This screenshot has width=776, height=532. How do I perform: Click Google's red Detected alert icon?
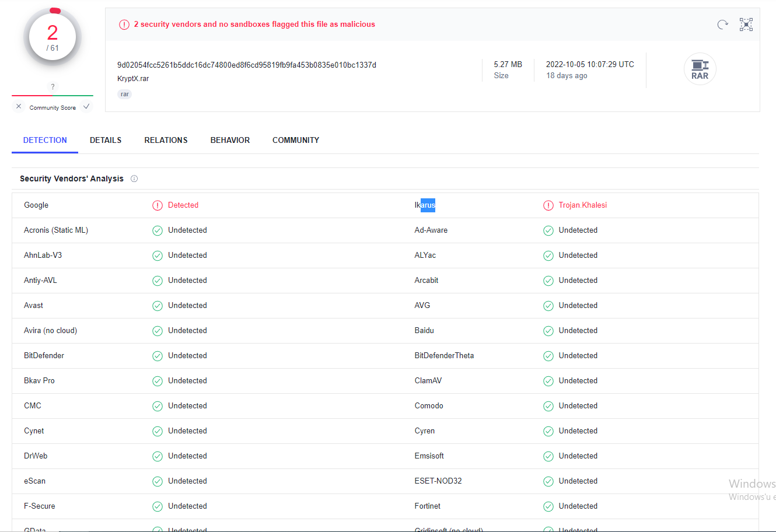[157, 205]
